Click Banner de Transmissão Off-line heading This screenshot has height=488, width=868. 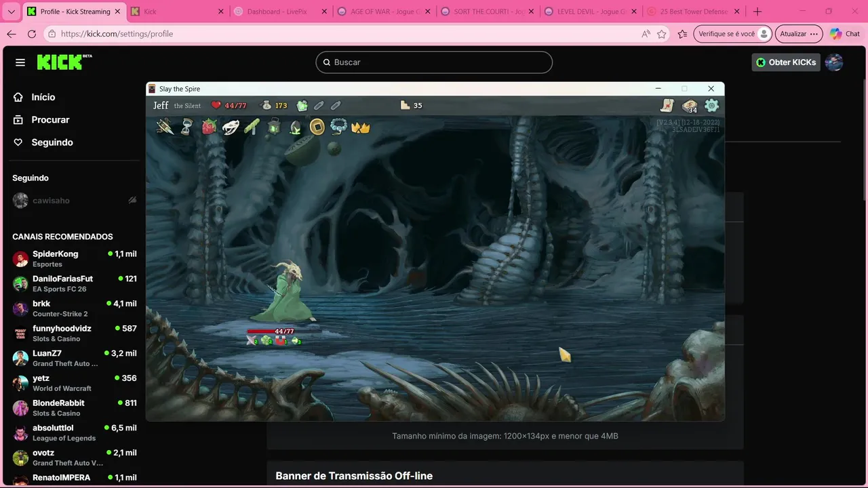(354, 476)
